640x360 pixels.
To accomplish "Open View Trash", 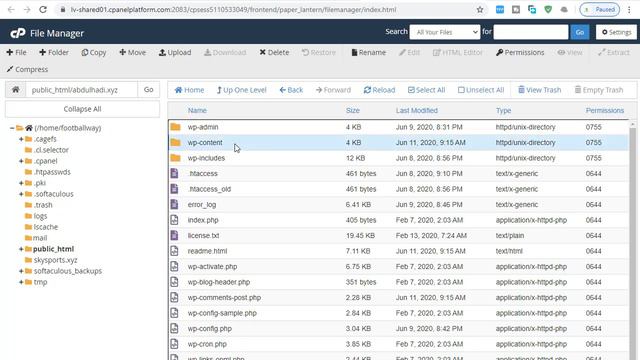I will (x=540, y=90).
